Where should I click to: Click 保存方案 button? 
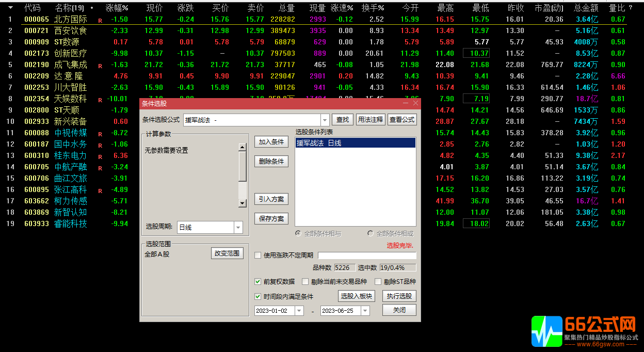[x=271, y=218]
